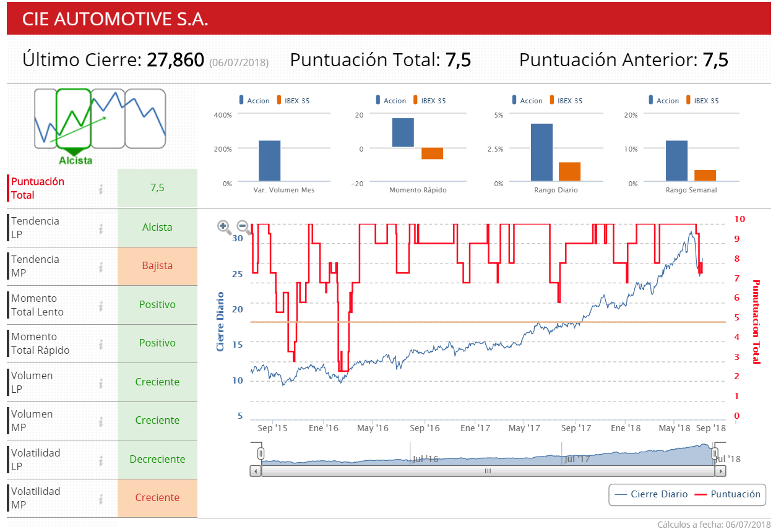Toggle Accion series in Momento Rápido legend
The image size is (781, 532).
(390, 101)
